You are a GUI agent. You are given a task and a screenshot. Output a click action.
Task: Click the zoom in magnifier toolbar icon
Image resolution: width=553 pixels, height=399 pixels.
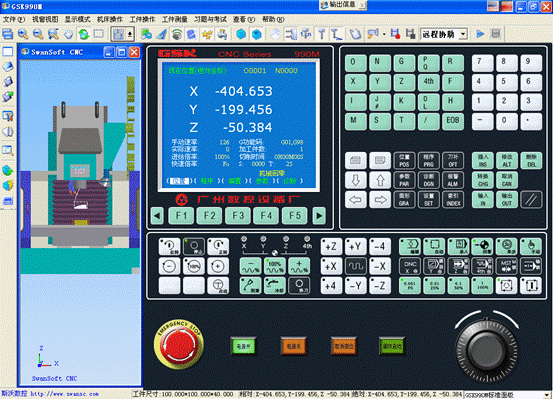(x=23, y=34)
